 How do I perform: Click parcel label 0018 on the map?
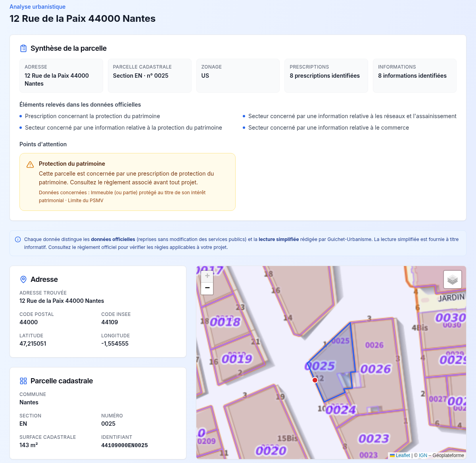coord(225,321)
